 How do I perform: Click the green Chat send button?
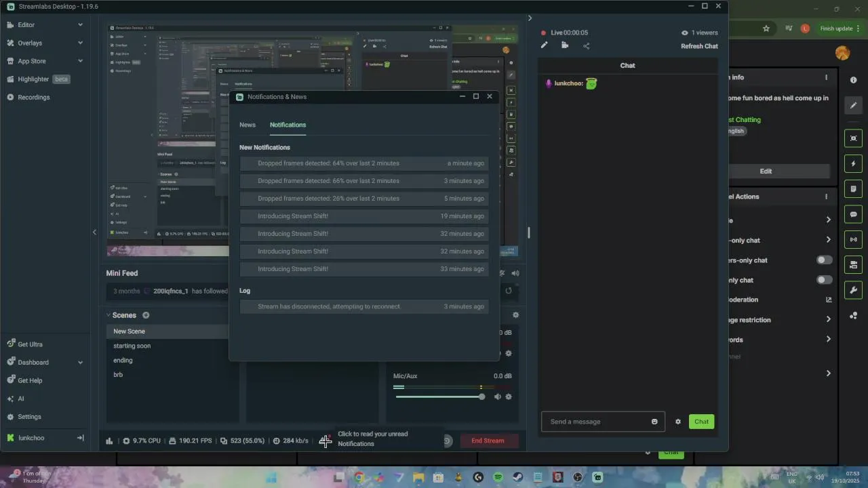(701, 422)
